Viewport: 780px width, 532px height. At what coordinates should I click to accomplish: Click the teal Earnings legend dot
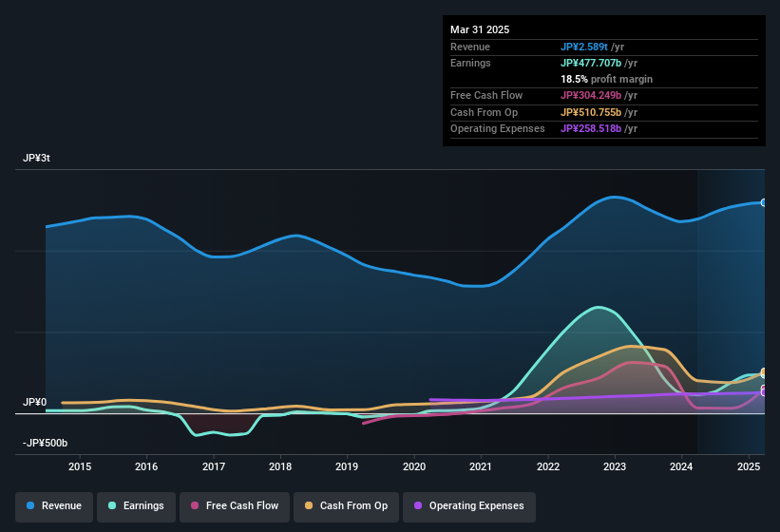[112, 505]
